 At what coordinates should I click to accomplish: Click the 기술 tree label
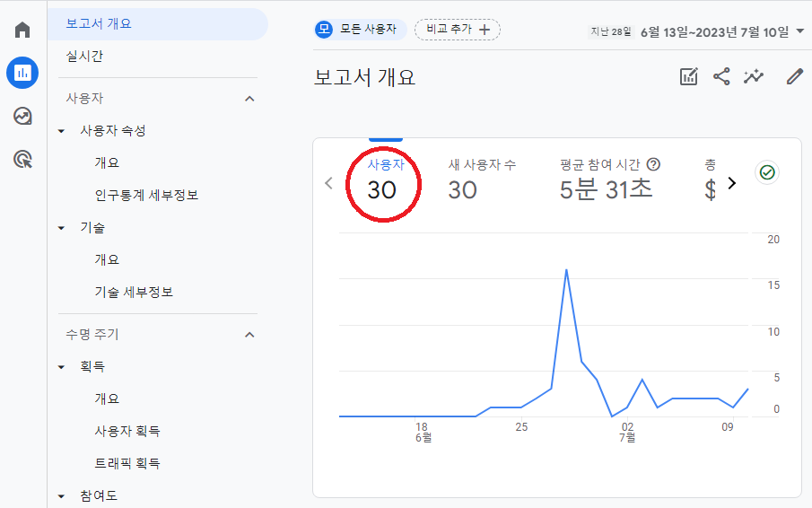click(x=92, y=227)
